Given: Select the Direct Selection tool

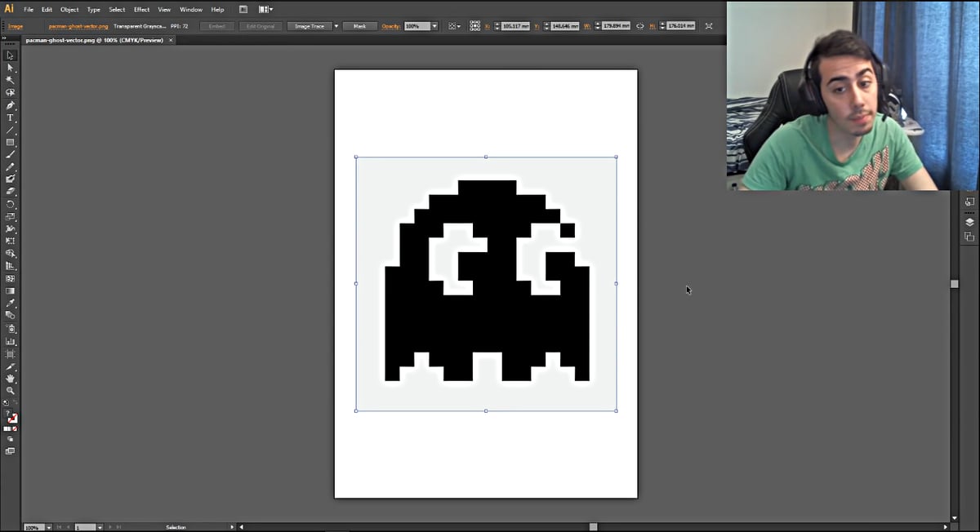Looking at the screenshot, I should [x=11, y=68].
